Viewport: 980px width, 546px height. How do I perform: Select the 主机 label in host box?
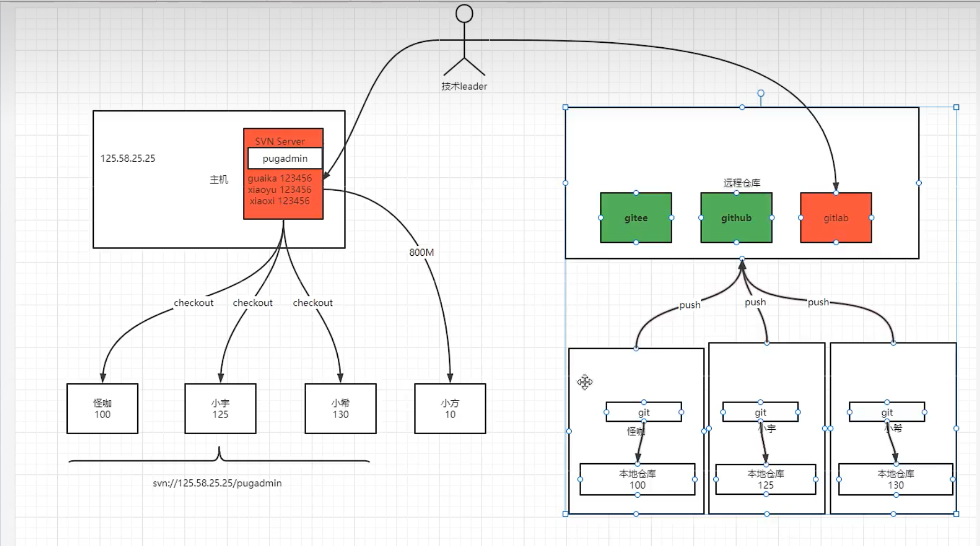point(219,180)
